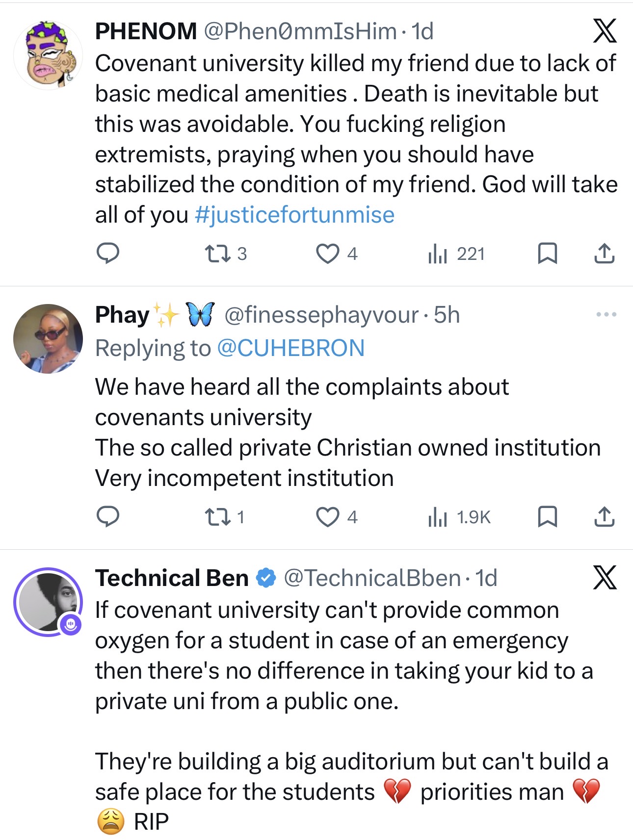
Task: Click the X logo on Technical Ben's tweet
Action: point(605,577)
